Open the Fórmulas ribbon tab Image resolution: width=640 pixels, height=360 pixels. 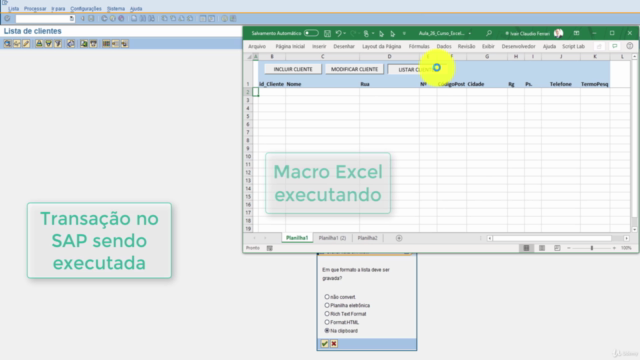[419, 47]
